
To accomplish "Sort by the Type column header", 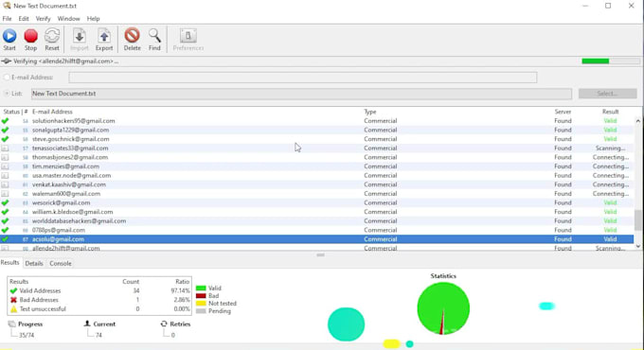I will point(370,112).
